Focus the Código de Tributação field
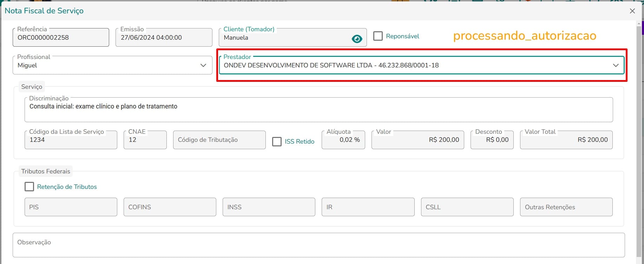 click(219, 140)
